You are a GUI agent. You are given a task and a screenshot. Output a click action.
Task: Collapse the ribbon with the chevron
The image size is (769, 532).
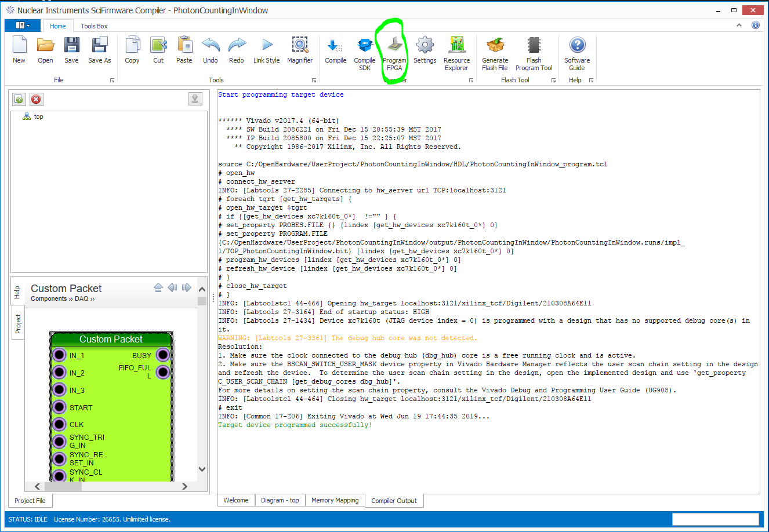pyautogui.click(x=739, y=25)
